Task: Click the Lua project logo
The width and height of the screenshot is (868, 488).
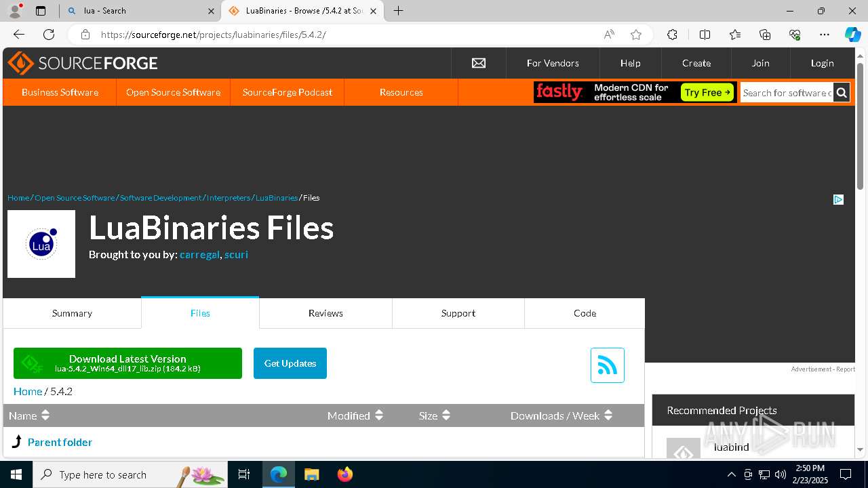Action: 41,244
